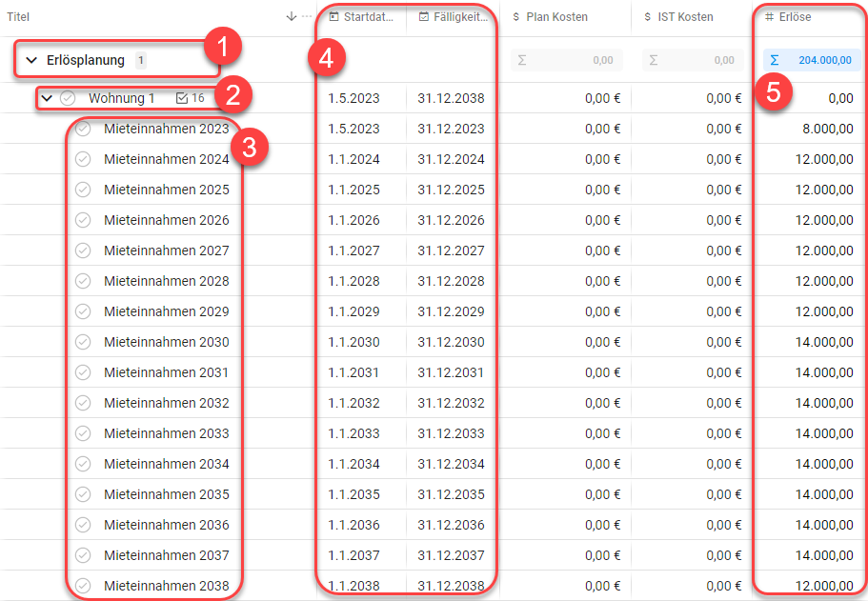Open the Mieteinnahmen 2035 task
Screen dimensions: 868x601
point(166,494)
